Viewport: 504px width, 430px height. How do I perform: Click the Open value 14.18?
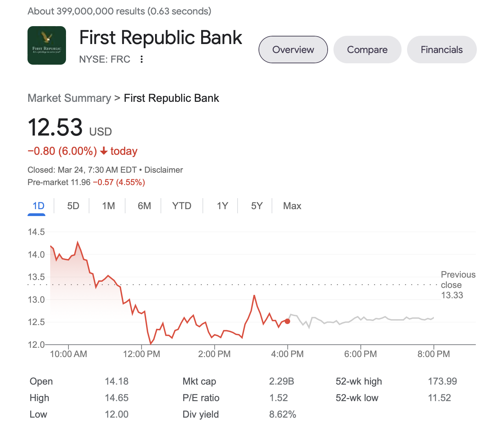pyautogui.click(x=117, y=381)
